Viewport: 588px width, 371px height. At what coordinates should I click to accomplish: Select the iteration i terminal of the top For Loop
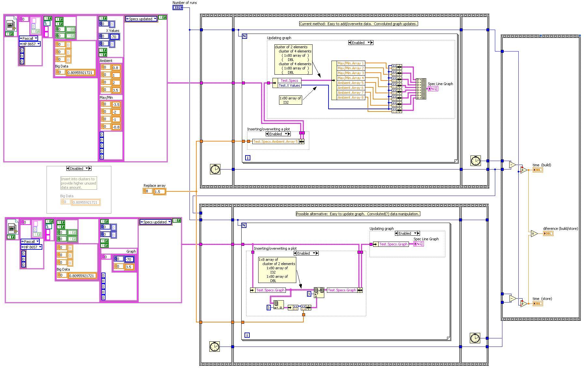tap(248, 158)
